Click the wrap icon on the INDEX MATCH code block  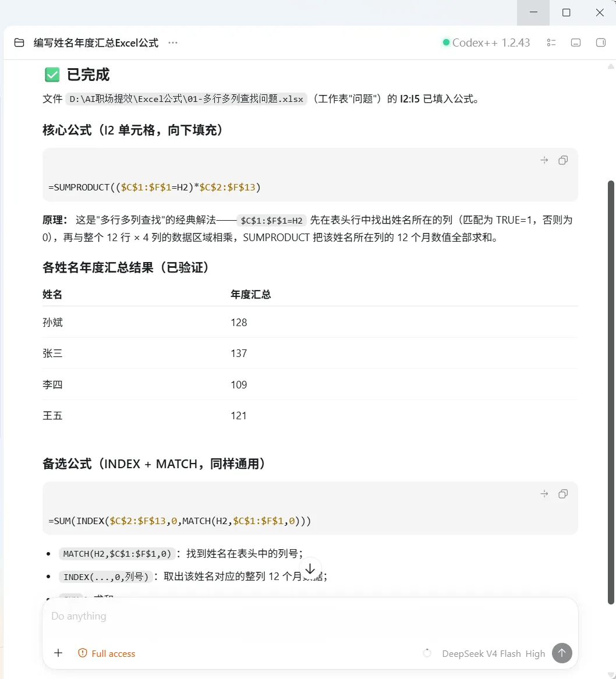click(x=544, y=494)
